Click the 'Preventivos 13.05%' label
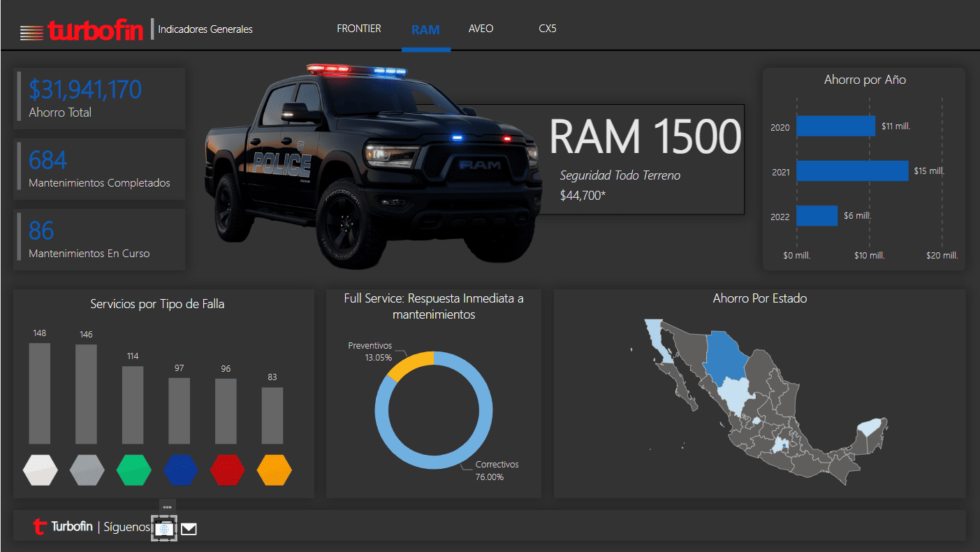The width and height of the screenshot is (980, 552). click(370, 351)
